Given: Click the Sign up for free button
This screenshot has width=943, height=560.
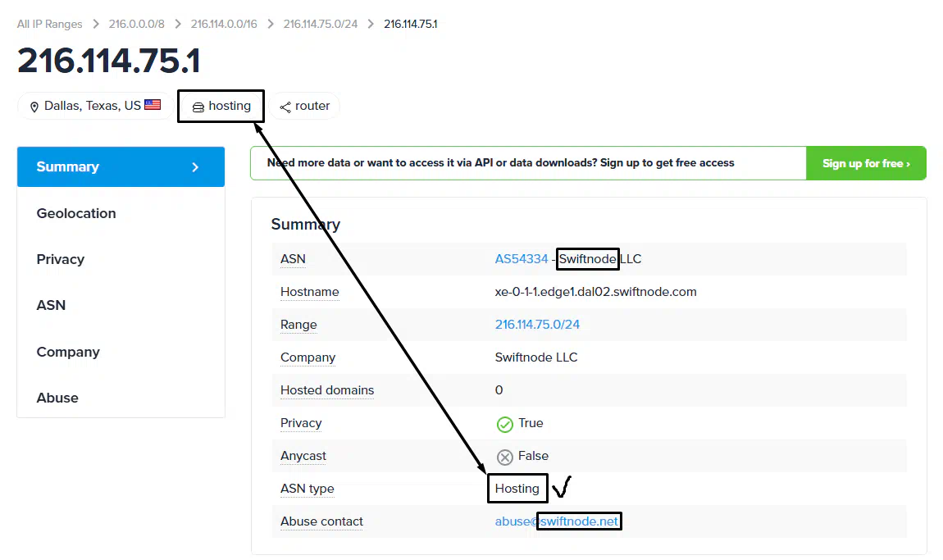Looking at the screenshot, I should coord(866,163).
